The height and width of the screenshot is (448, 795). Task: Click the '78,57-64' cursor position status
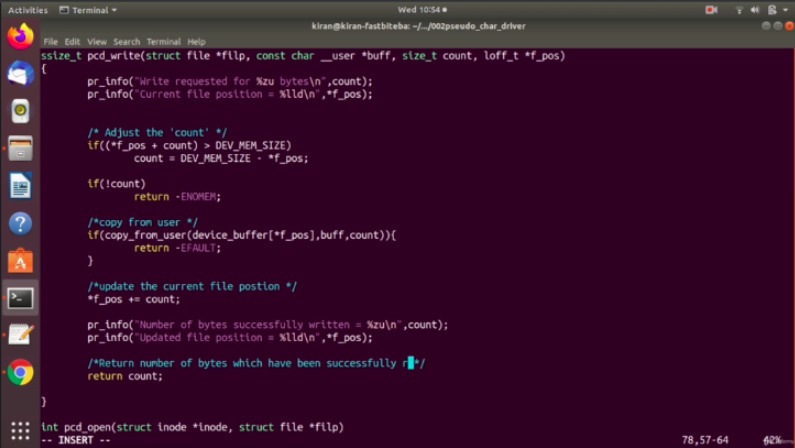point(705,440)
